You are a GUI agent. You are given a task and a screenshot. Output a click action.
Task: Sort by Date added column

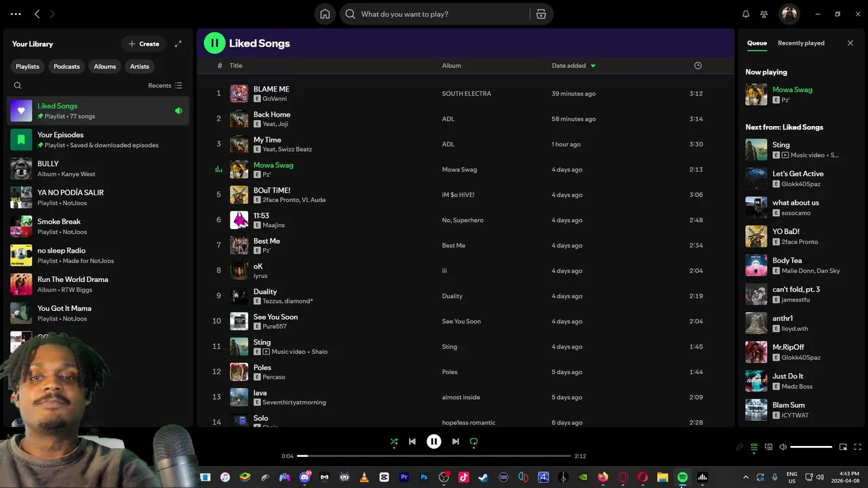pos(574,66)
